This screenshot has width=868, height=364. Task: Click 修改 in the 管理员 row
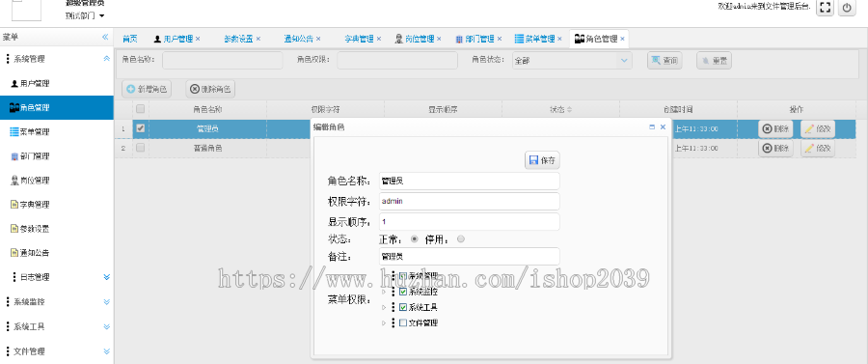pos(818,129)
